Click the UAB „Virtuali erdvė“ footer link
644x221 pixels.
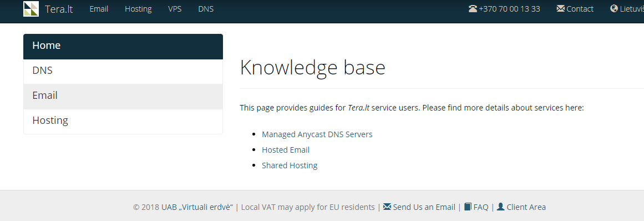197,207
